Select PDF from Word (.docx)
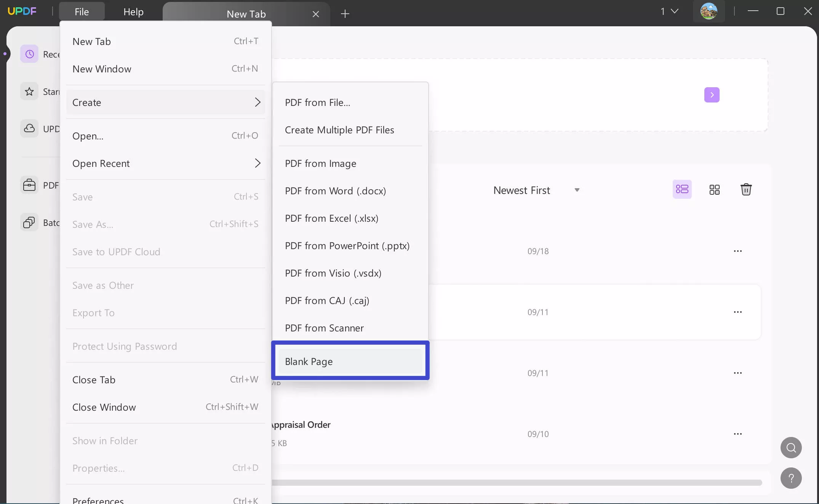 point(350,191)
